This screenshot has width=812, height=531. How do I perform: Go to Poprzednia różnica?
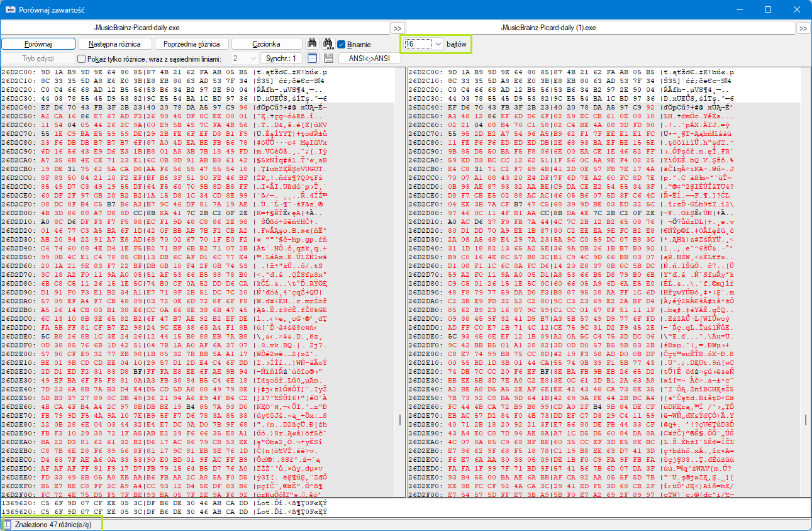click(x=191, y=44)
